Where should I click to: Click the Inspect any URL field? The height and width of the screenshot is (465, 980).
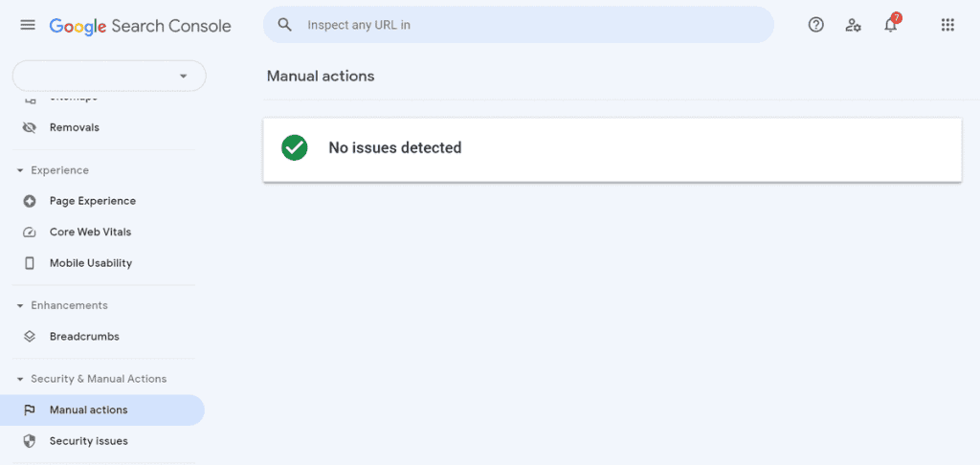tap(519, 25)
